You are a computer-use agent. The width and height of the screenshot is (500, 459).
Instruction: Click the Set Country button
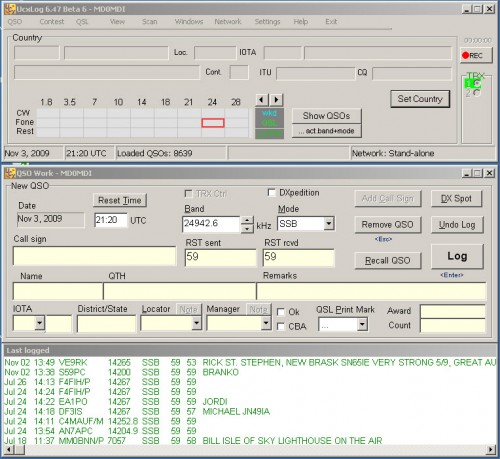pos(420,99)
